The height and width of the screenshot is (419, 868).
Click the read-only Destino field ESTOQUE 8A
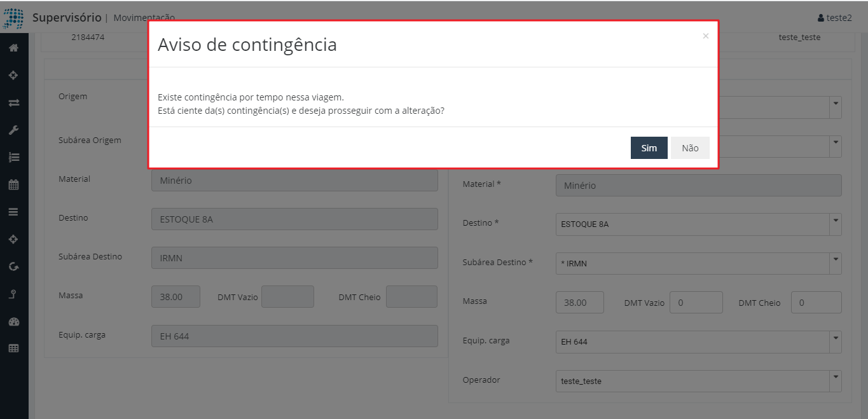click(294, 219)
